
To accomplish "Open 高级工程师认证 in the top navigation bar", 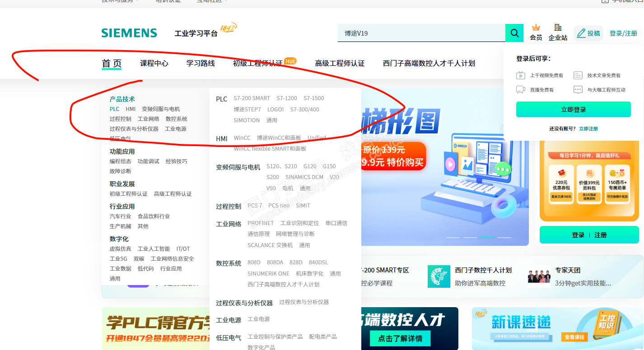I will [x=340, y=64].
